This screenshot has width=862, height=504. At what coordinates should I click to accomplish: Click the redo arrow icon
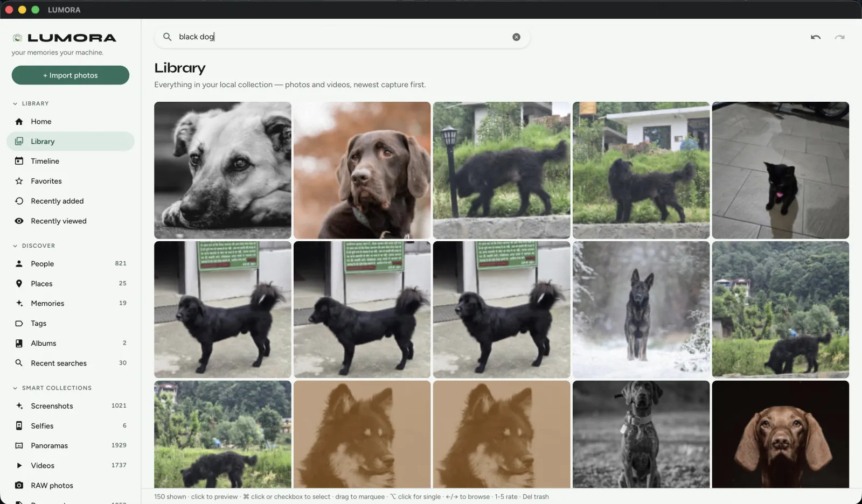click(x=840, y=37)
